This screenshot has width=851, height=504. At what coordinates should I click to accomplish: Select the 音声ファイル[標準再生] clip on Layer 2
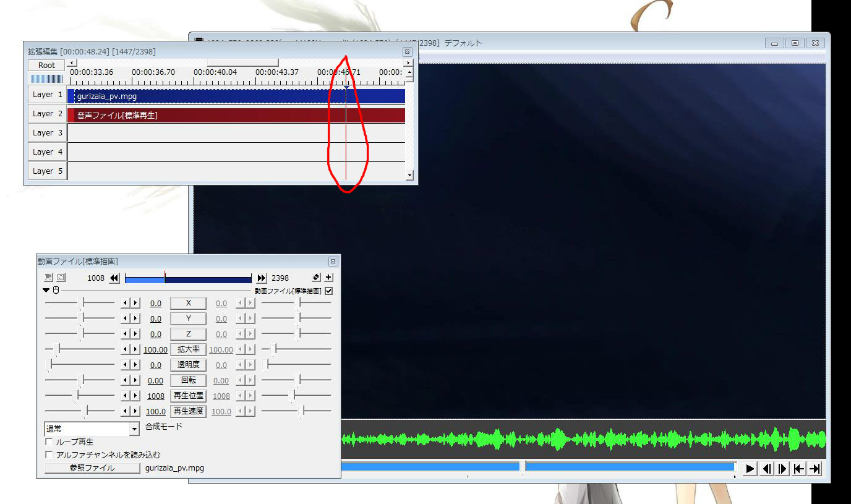click(x=236, y=115)
